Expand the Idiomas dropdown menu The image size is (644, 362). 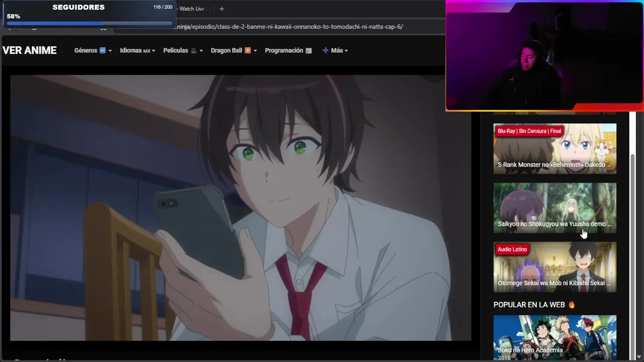[137, 50]
